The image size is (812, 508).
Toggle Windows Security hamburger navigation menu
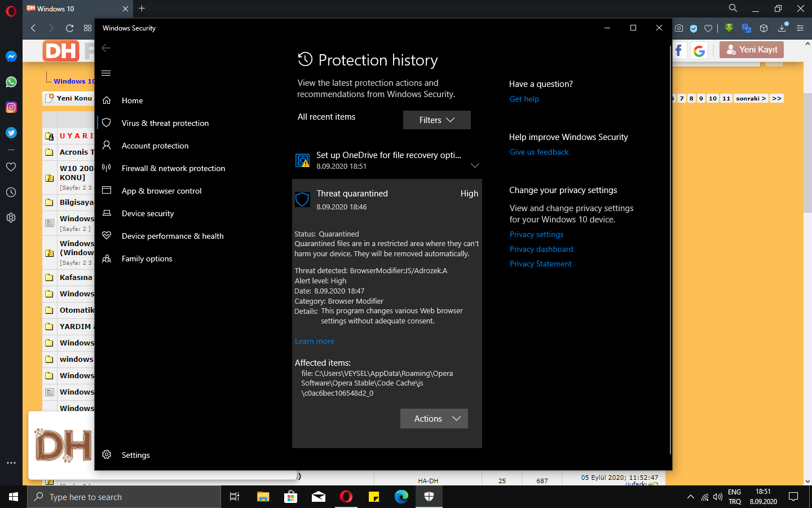point(106,73)
